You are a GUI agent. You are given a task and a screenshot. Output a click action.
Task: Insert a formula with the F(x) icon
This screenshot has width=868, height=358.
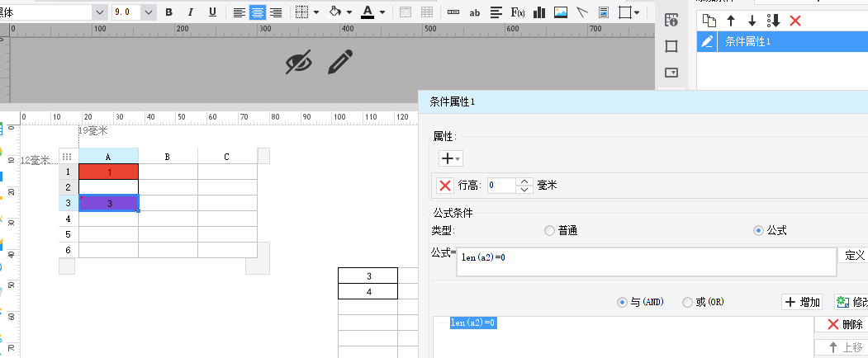pyautogui.click(x=518, y=12)
